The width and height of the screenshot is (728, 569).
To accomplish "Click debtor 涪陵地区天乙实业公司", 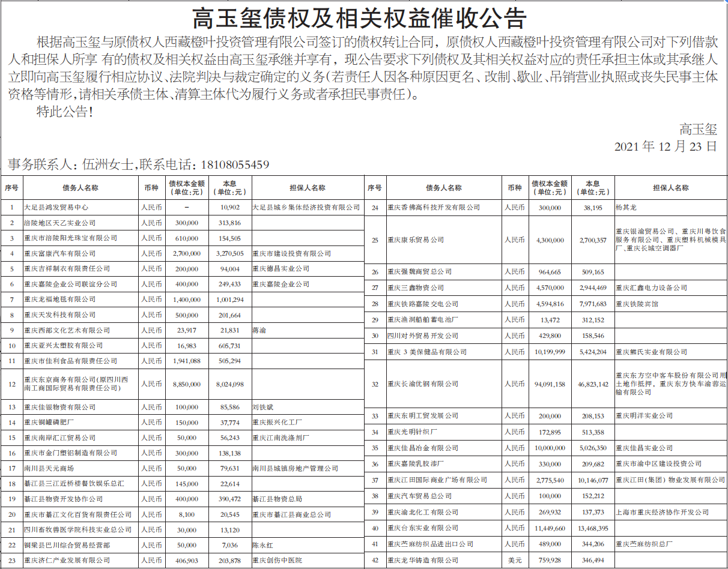I will point(59,223).
